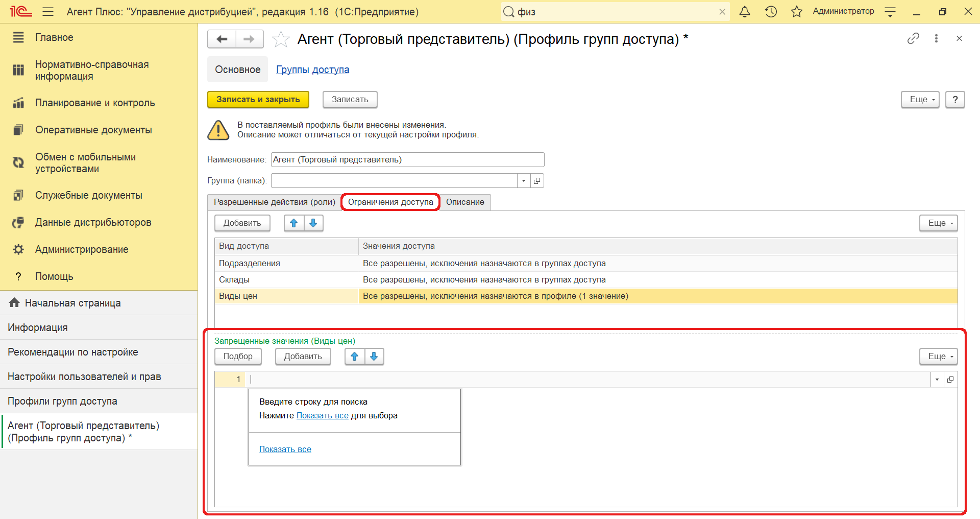Open service menu next to Администратор
The width and height of the screenshot is (980, 519).
coord(890,12)
